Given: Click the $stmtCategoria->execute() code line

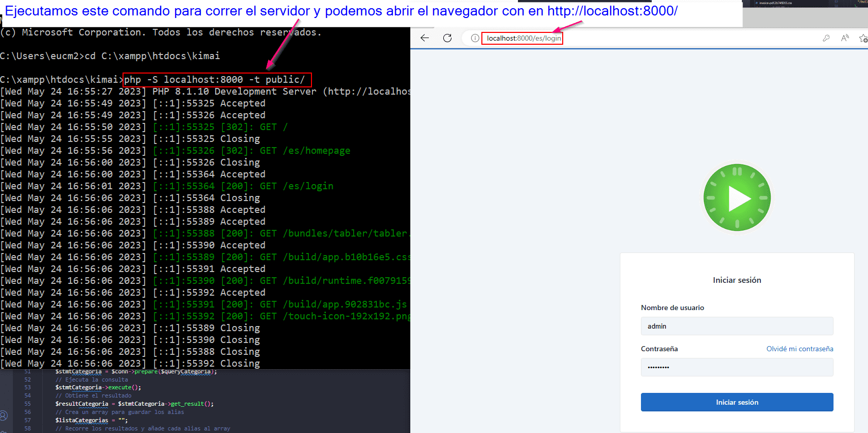Looking at the screenshot, I should [x=98, y=387].
